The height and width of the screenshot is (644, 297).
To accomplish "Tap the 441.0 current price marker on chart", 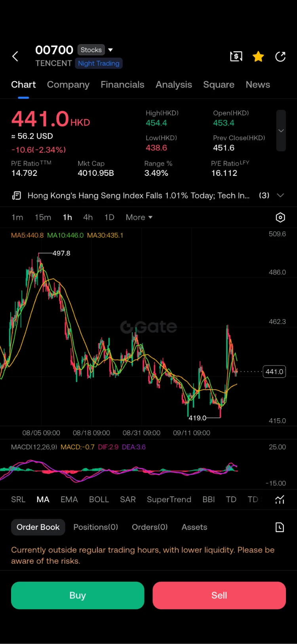I will click(274, 372).
